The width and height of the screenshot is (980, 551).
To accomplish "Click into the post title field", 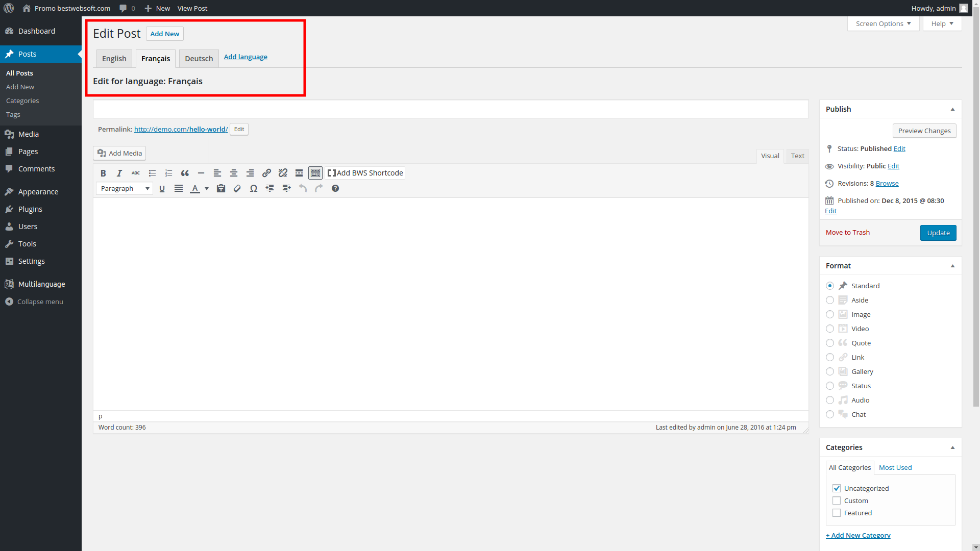I will pos(450,109).
